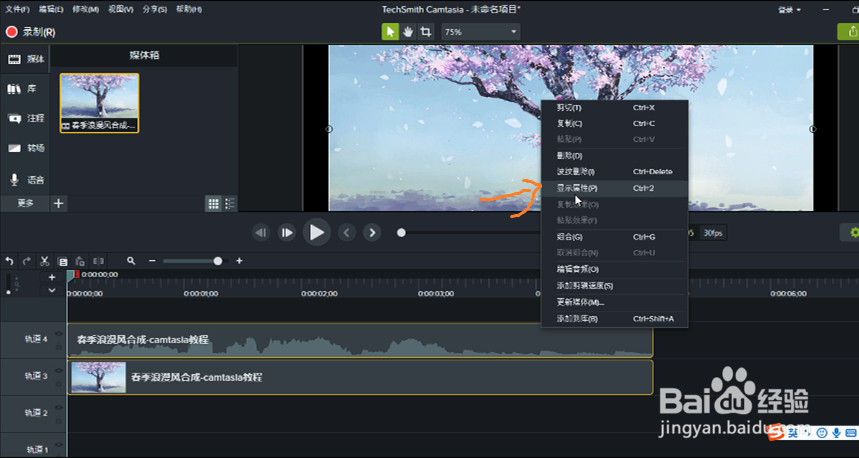This screenshot has height=458, width=859.
Task: Switch media bin to list view
Action: click(230, 204)
